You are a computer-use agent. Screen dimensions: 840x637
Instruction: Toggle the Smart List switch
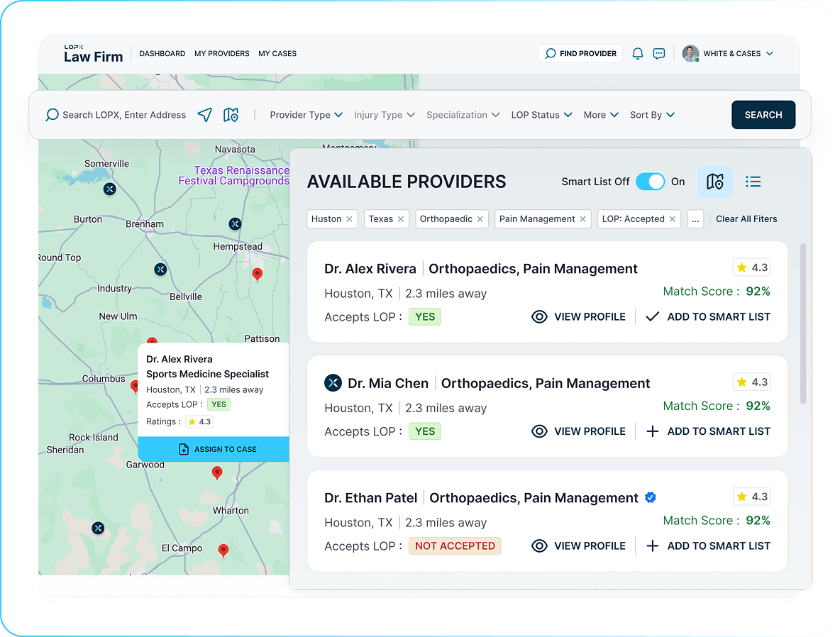tap(650, 182)
